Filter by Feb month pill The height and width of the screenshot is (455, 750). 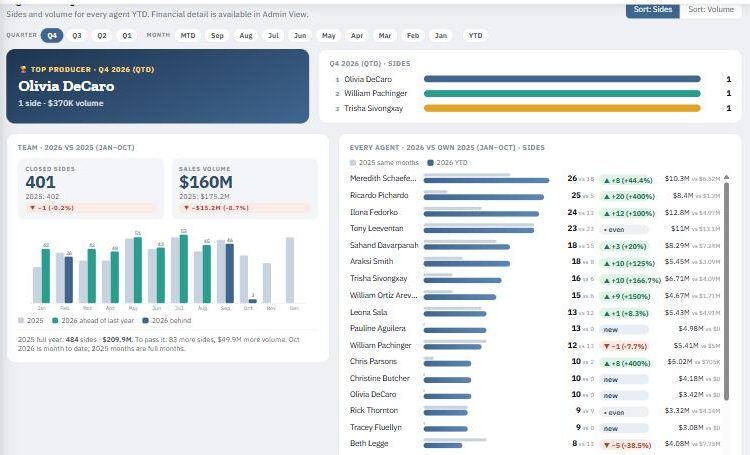413,35
